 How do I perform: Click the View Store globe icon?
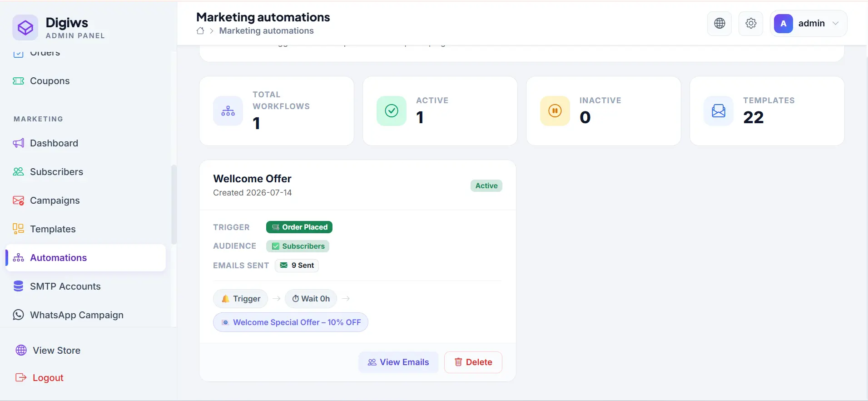click(x=21, y=350)
